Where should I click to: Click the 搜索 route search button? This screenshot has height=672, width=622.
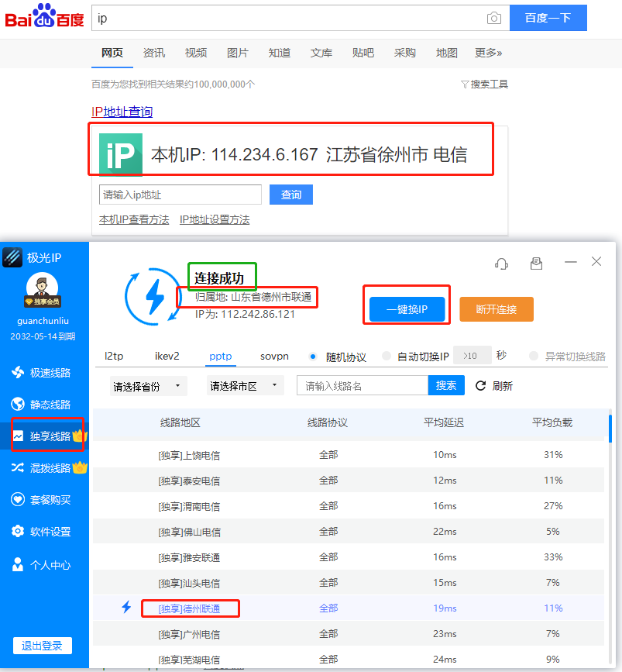446,385
